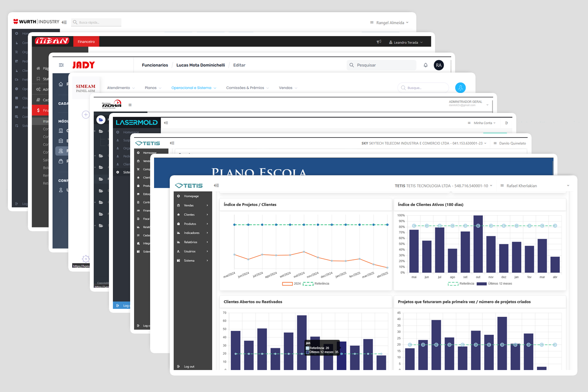Open TETIS TECNOLOGIA LTDA company selector

[x=443, y=186]
